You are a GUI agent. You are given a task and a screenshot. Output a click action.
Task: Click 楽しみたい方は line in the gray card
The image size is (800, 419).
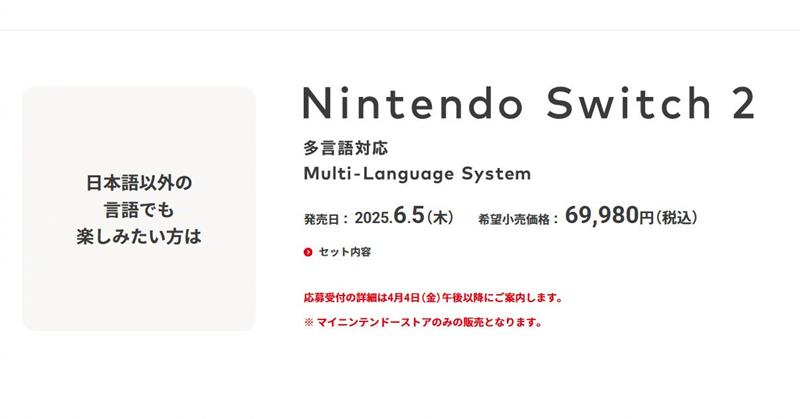(138, 236)
